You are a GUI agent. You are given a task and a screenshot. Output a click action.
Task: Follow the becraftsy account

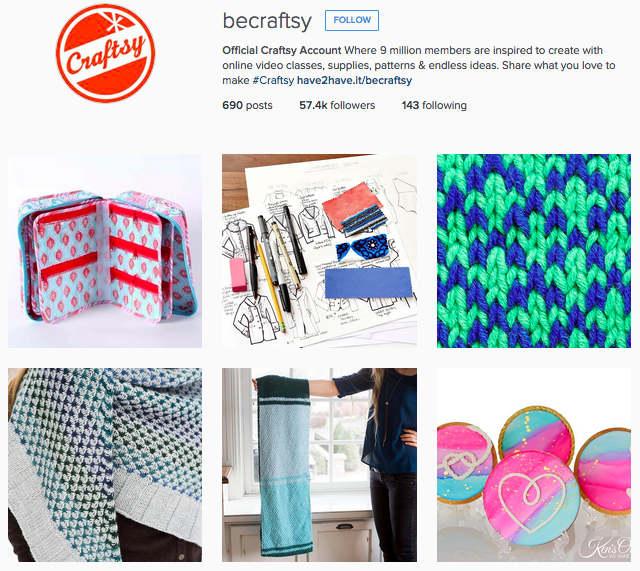point(352,20)
